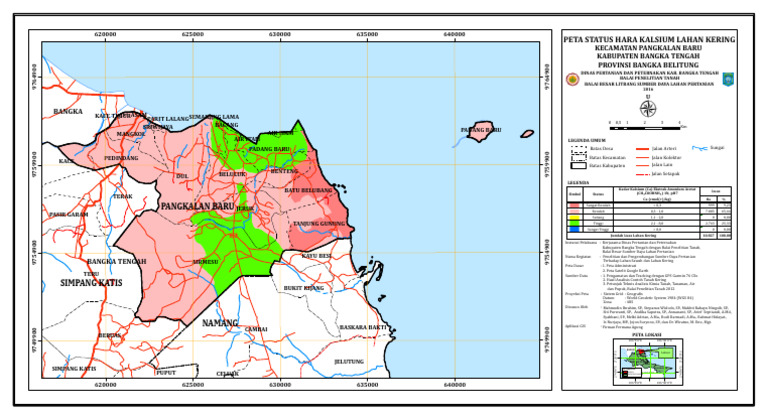This screenshot has width=768, height=419.
Task: Click the 'BERUAS' village label
Action: coord(110,335)
